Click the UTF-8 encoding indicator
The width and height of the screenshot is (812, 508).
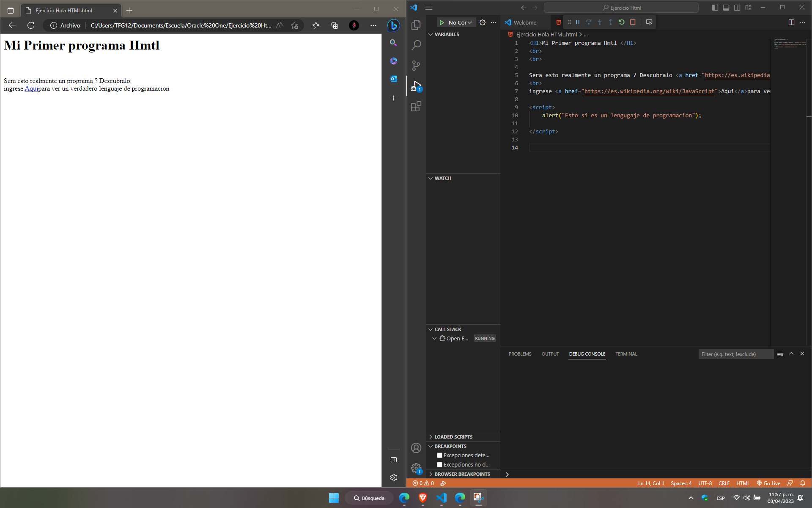(x=705, y=483)
